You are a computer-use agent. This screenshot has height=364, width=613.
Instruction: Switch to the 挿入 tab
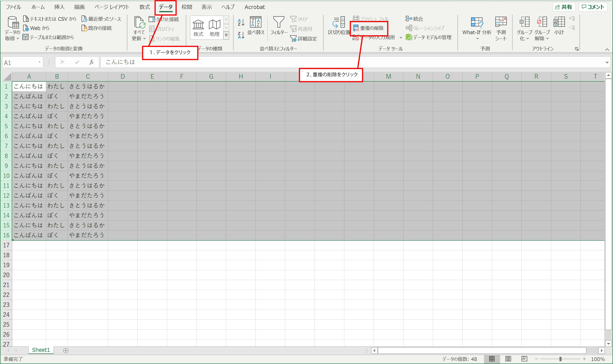(x=59, y=7)
